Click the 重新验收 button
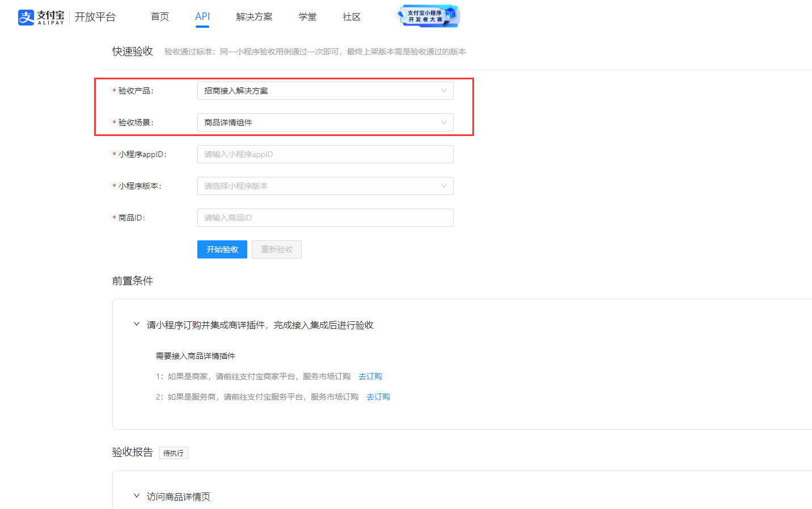This screenshot has width=812, height=509. coord(277,249)
